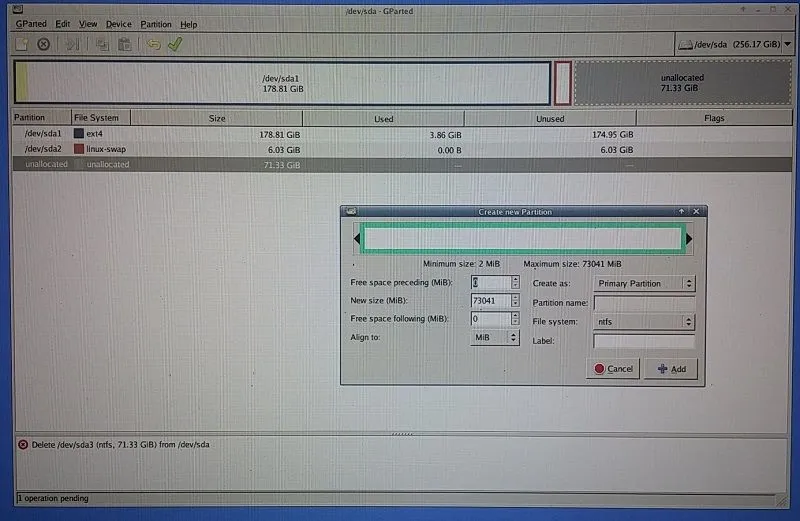The width and height of the screenshot is (800, 521).
Task: Click the File System column header
Action: coord(101,118)
